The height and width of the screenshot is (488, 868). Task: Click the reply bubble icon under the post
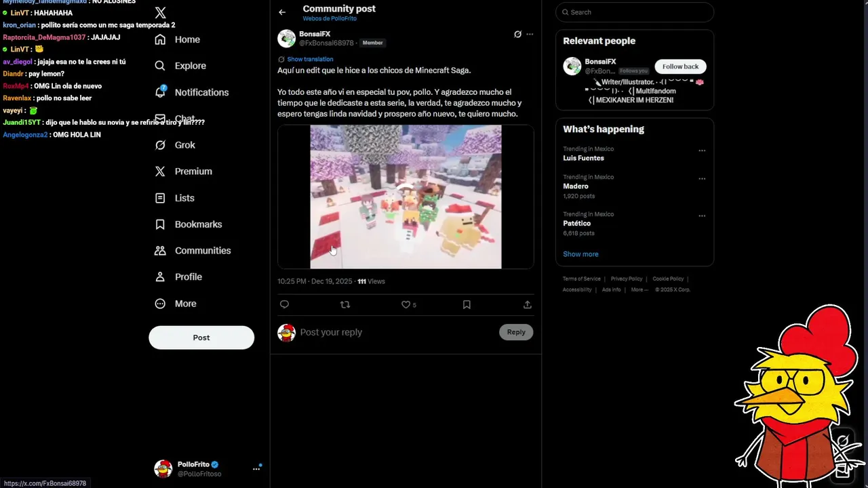[284, 305]
